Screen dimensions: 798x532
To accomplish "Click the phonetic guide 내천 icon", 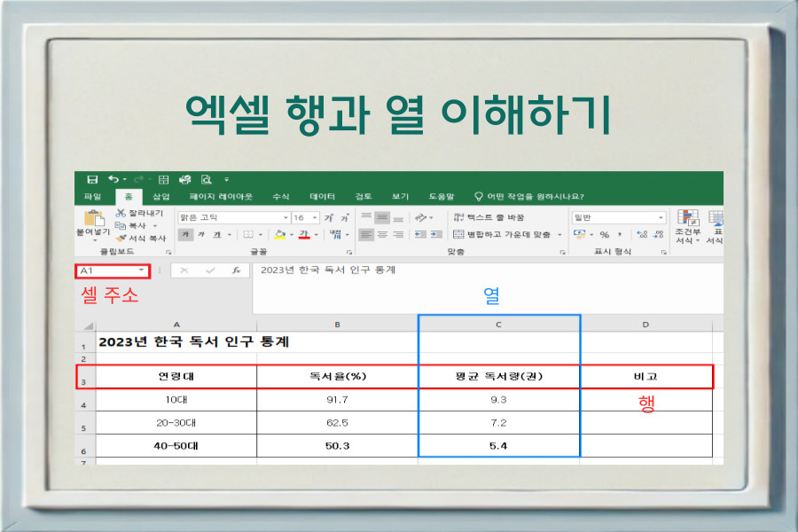I will pos(335,235).
